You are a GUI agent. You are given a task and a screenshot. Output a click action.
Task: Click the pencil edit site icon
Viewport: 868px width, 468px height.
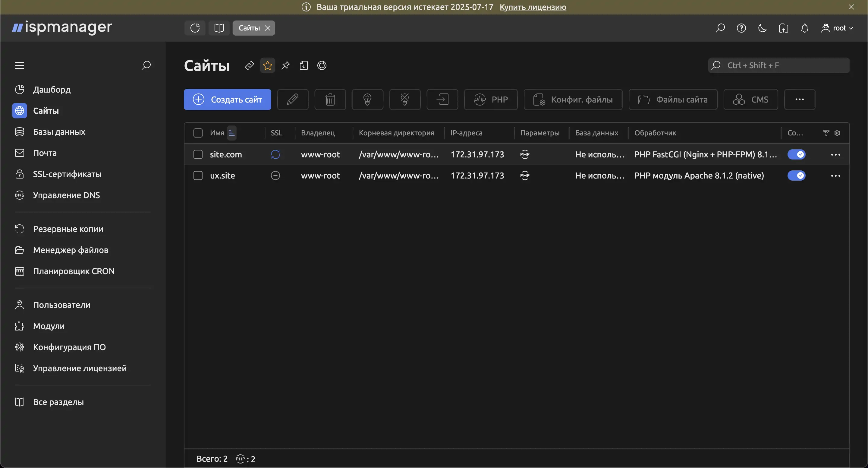click(x=292, y=100)
